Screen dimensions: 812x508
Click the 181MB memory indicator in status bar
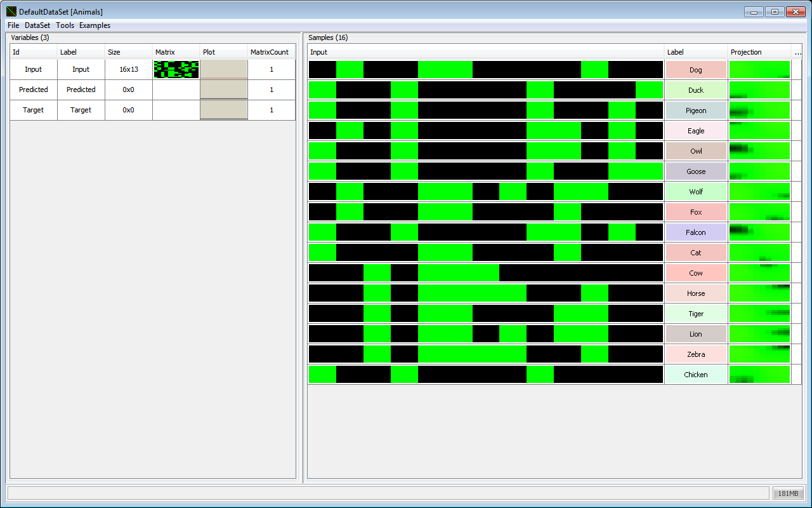[788, 493]
